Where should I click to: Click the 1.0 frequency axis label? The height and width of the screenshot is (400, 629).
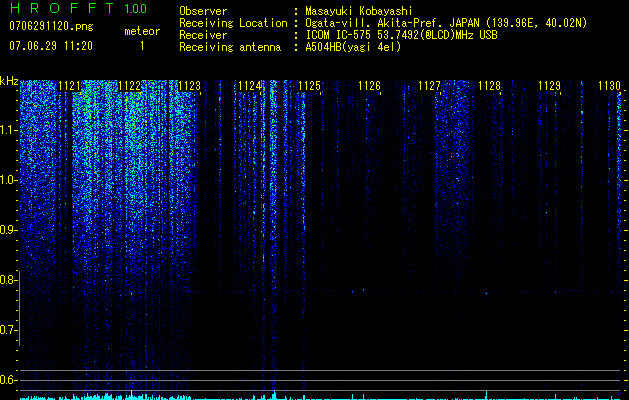[x=9, y=180]
